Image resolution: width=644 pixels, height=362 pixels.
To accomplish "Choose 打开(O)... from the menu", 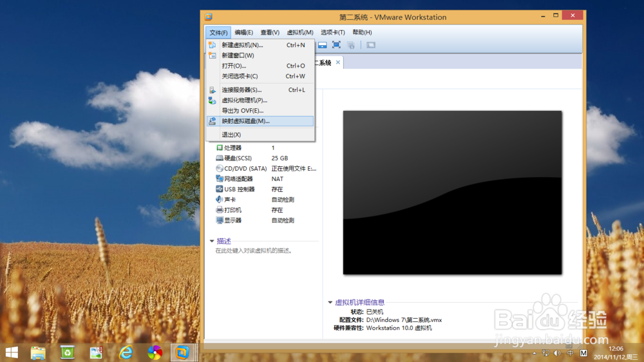I will coord(260,66).
